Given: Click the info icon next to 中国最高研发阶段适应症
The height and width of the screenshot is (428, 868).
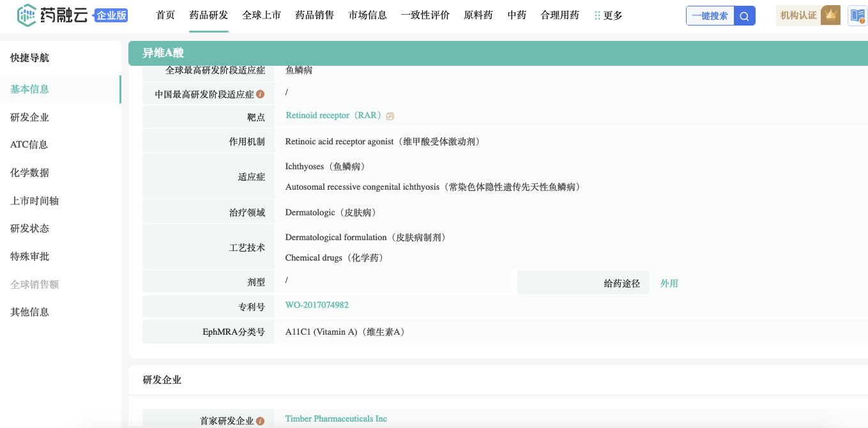Looking at the screenshot, I should point(260,94).
